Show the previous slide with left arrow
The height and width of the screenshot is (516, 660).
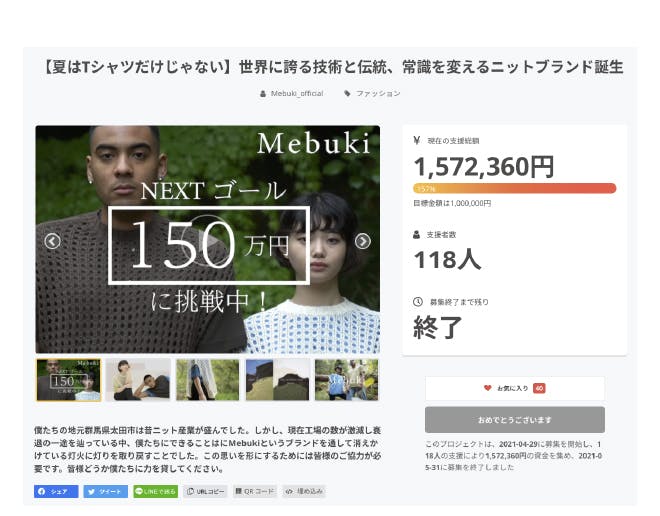(x=53, y=241)
